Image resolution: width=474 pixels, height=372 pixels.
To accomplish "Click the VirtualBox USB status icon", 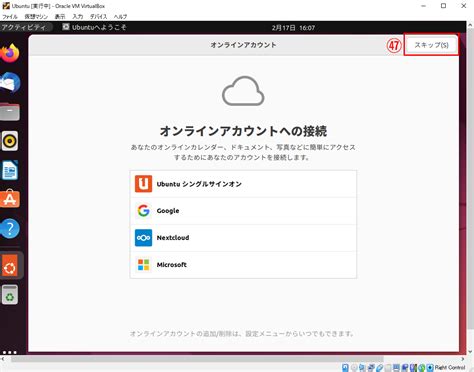I will tap(379, 368).
